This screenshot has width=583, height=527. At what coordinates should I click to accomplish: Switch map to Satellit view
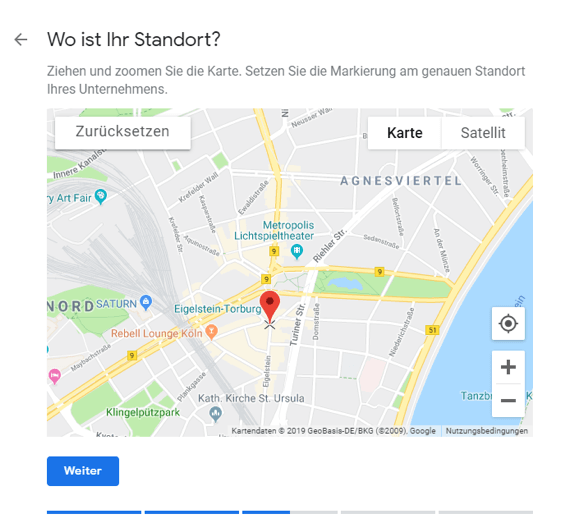coord(483,133)
